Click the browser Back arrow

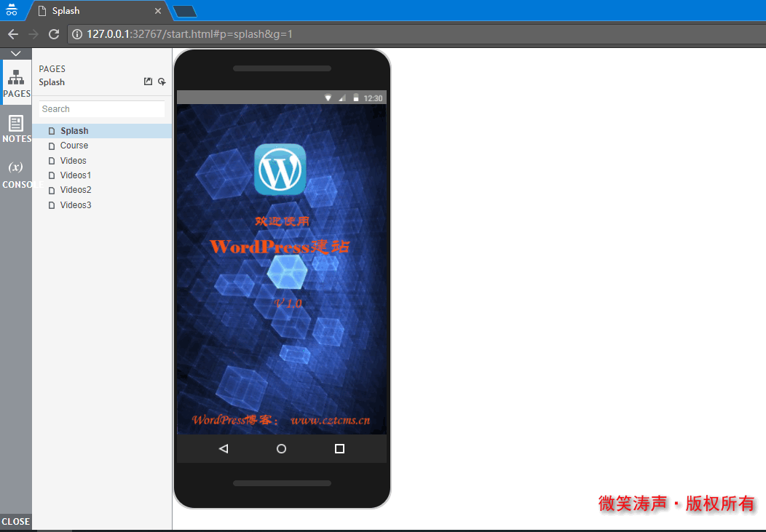12,34
